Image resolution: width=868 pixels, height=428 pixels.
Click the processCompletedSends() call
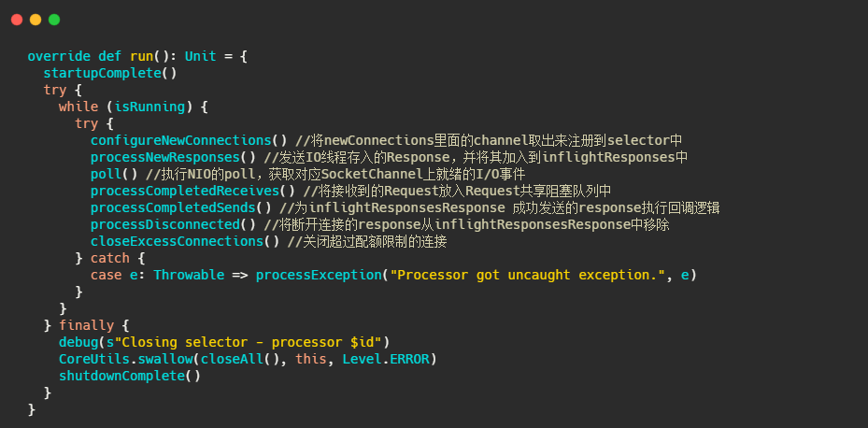coord(180,207)
